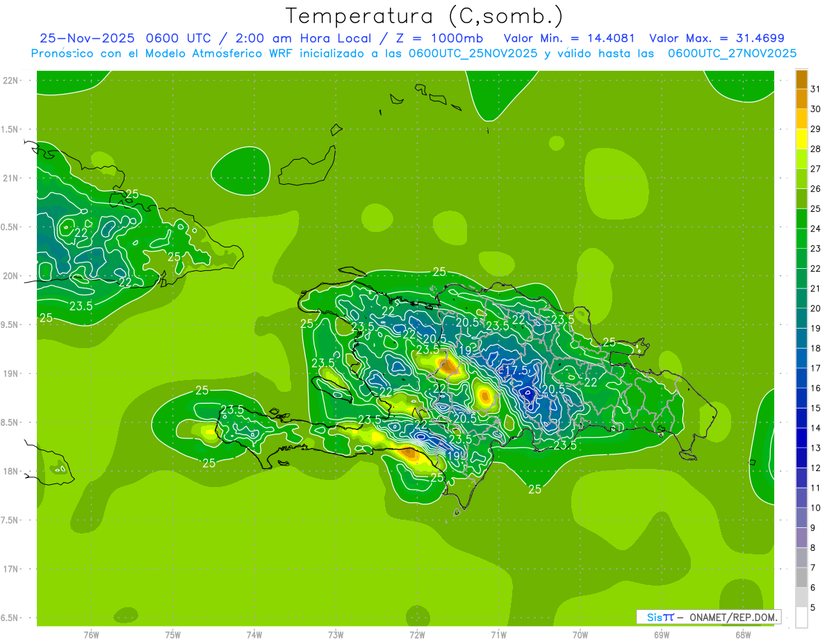Select the '25-Nov-2025 0600 UTC' date text

tap(126, 38)
